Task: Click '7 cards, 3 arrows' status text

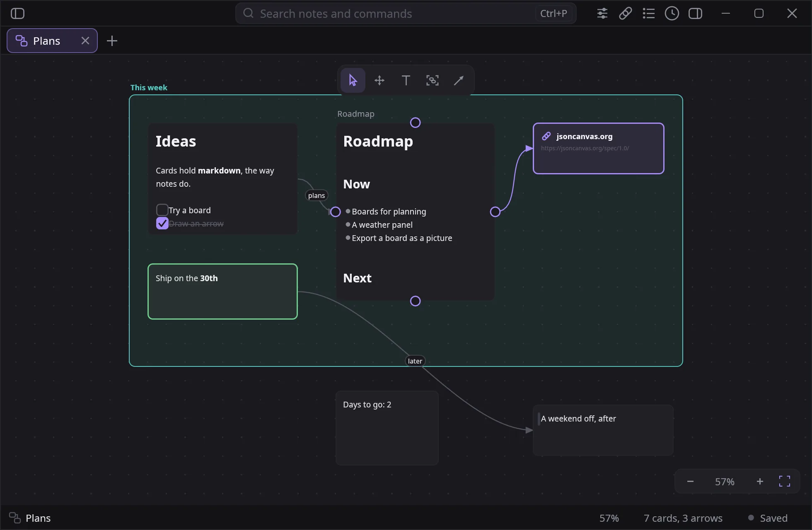Action: (x=683, y=518)
